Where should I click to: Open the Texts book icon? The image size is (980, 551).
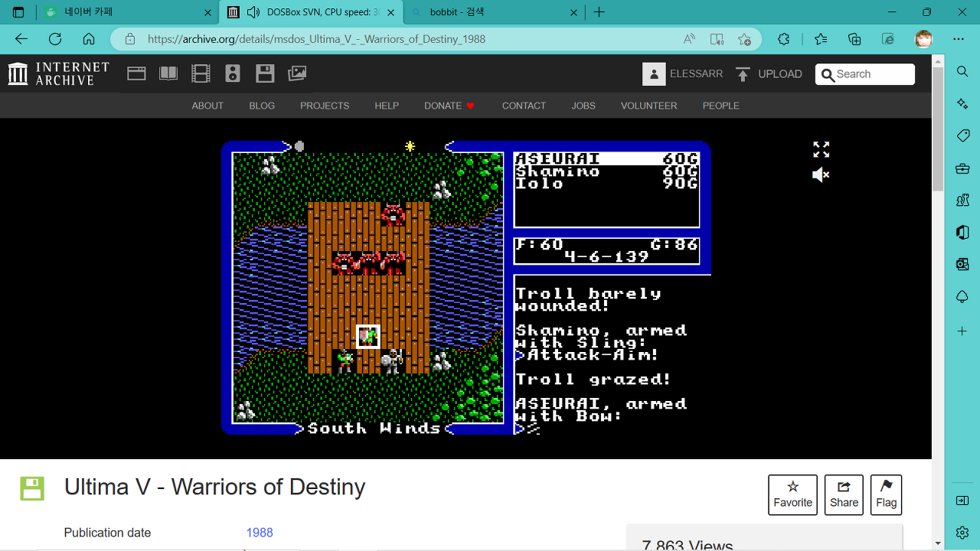pyautogui.click(x=168, y=73)
